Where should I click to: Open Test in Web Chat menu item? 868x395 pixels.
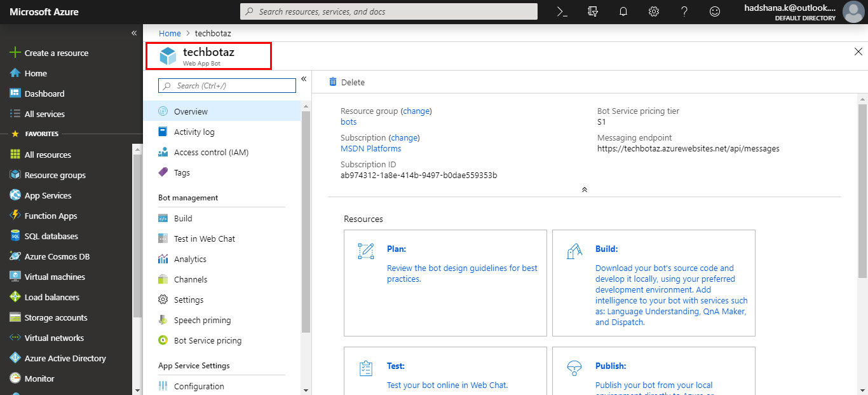point(222,239)
